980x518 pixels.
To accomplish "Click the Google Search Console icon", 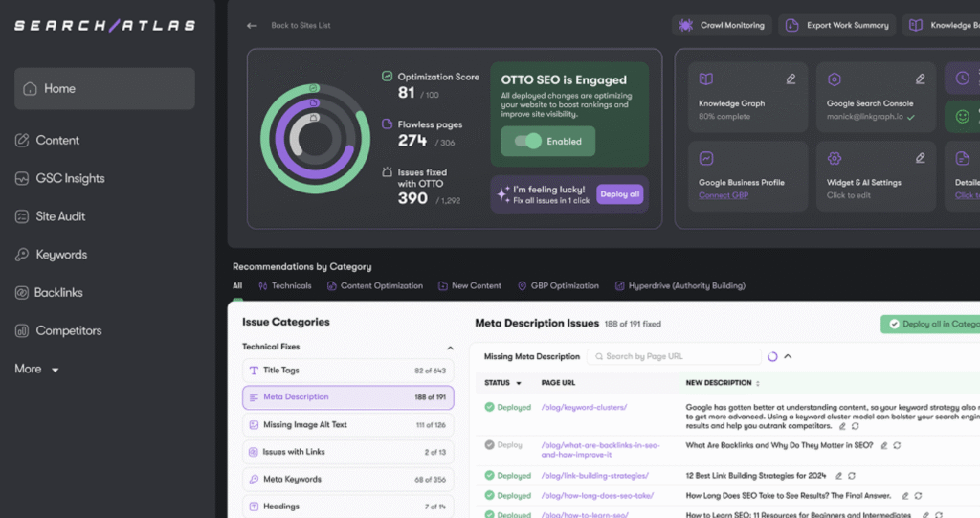I will (835, 79).
